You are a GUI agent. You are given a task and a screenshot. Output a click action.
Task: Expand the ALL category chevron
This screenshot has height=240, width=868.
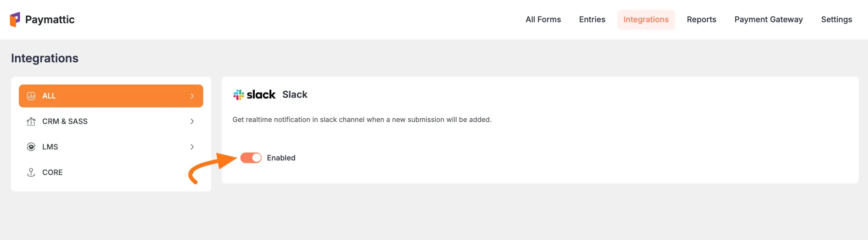click(x=192, y=96)
